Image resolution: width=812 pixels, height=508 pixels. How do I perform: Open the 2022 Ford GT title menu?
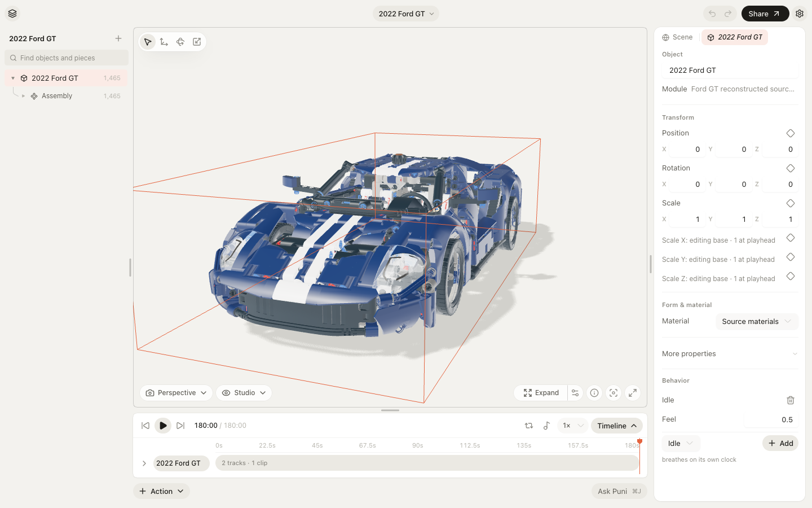click(x=406, y=14)
